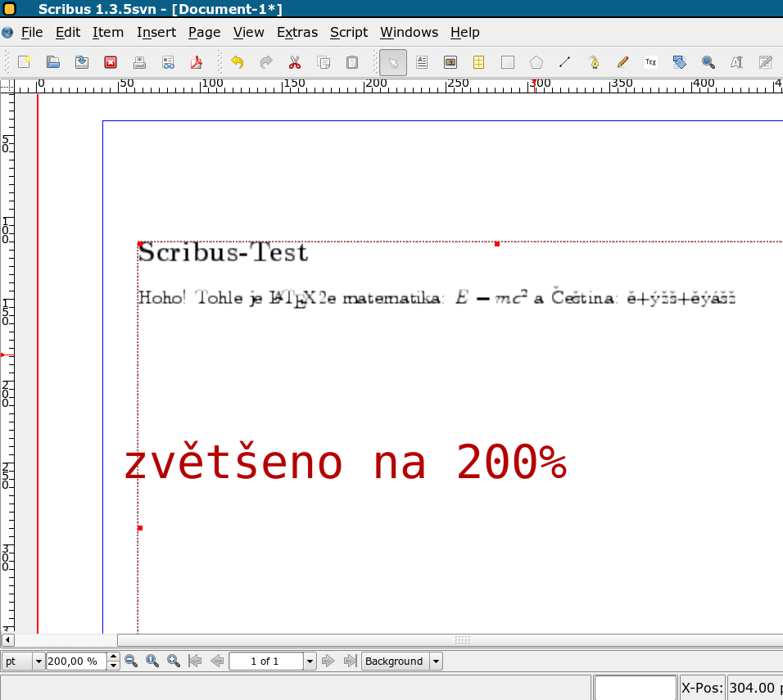Open the Extras menu

pos(297,33)
